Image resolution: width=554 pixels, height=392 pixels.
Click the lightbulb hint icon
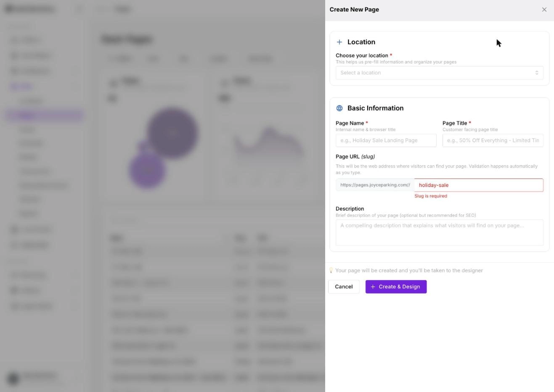tap(331, 271)
